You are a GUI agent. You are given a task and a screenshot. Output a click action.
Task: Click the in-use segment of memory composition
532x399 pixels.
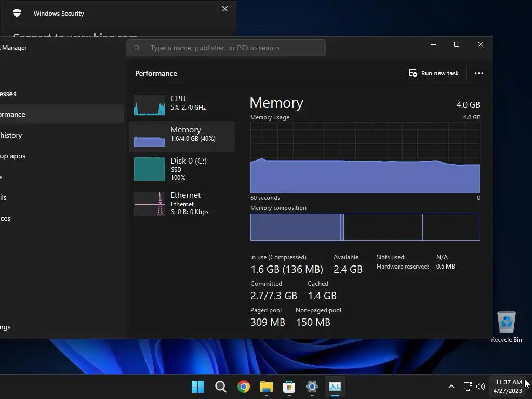[x=295, y=227]
